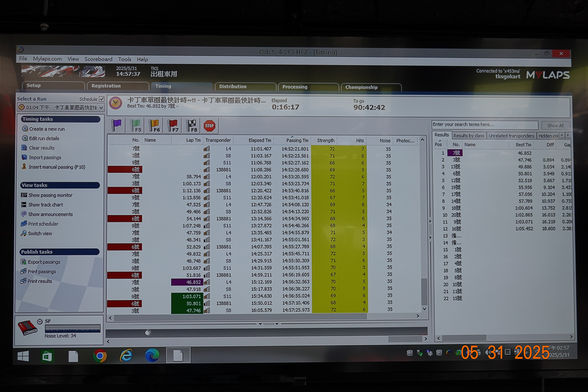Click Create a new run
This screenshot has height=392, width=588.
(47, 129)
